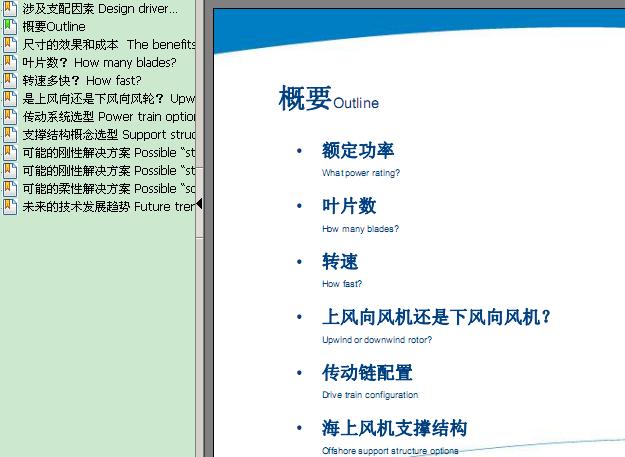The width and height of the screenshot is (625, 457).
Task: Click the heading 传动链配置
Action: (x=367, y=373)
